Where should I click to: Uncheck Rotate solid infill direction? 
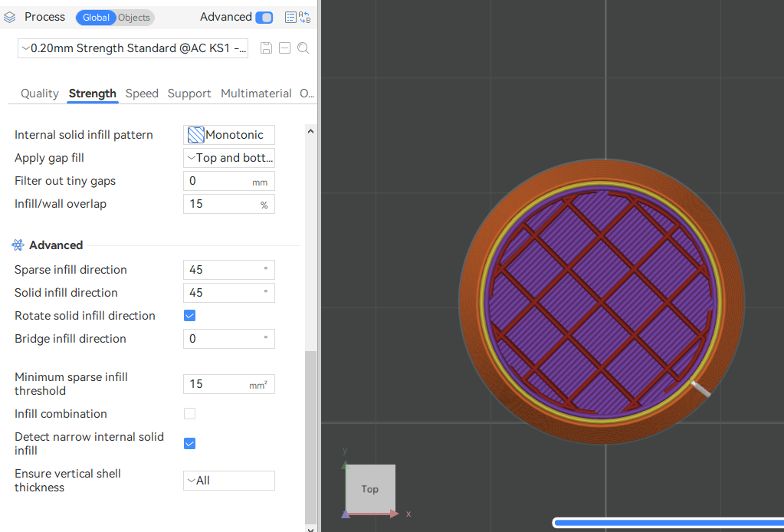189,316
